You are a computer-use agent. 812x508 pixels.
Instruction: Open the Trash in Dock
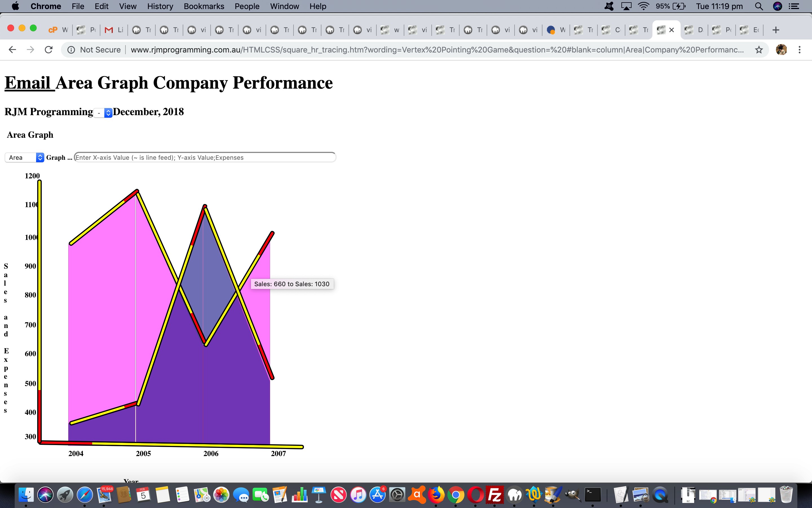click(x=786, y=494)
